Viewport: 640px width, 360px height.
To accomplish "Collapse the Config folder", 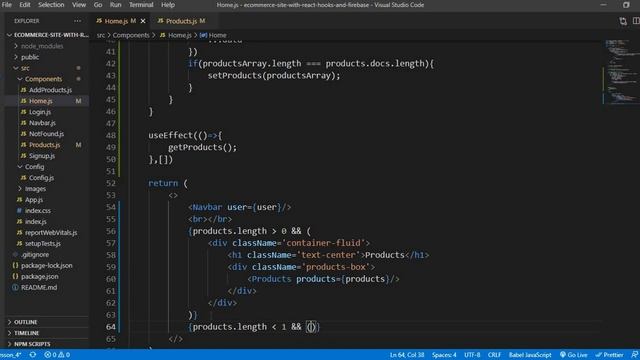I will (34, 167).
